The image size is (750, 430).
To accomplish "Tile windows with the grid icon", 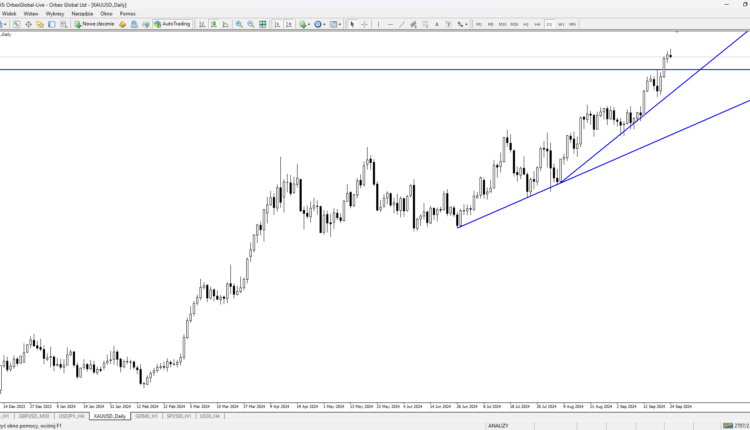I will [263, 24].
